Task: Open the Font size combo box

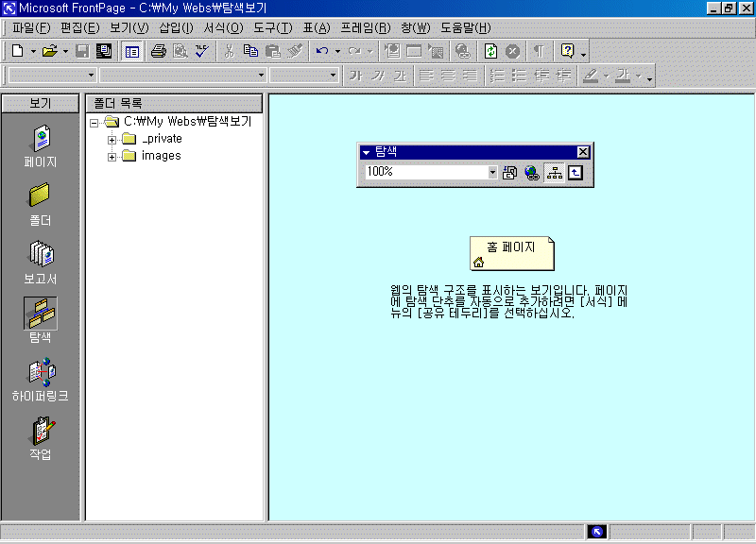Action: tap(303, 76)
